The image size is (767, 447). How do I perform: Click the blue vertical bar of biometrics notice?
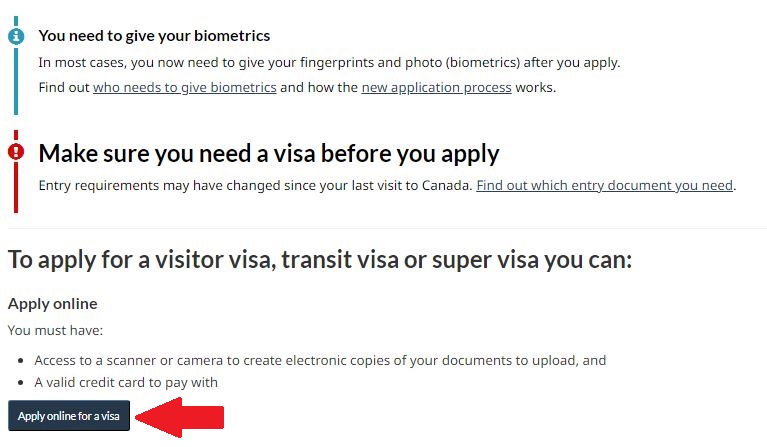pos(16,81)
